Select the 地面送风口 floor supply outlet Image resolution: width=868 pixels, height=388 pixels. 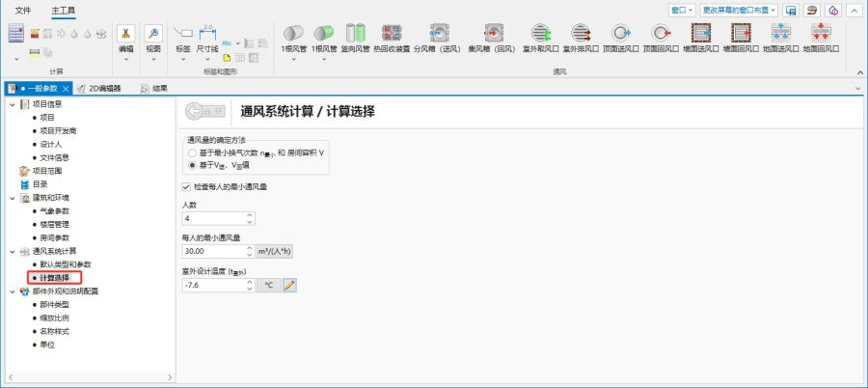[780, 35]
